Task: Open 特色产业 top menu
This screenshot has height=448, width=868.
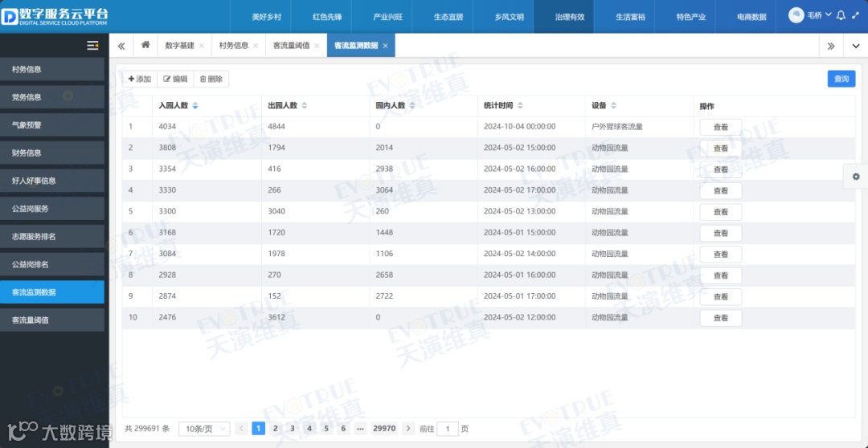Action: [691, 17]
